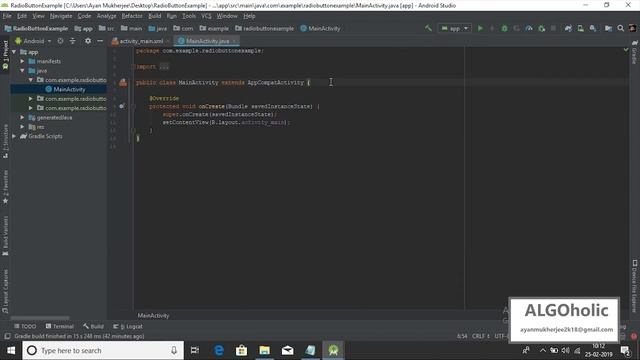Click the scroll-from-source target icon
The height and width of the screenshot is (360, 640).
60,41
